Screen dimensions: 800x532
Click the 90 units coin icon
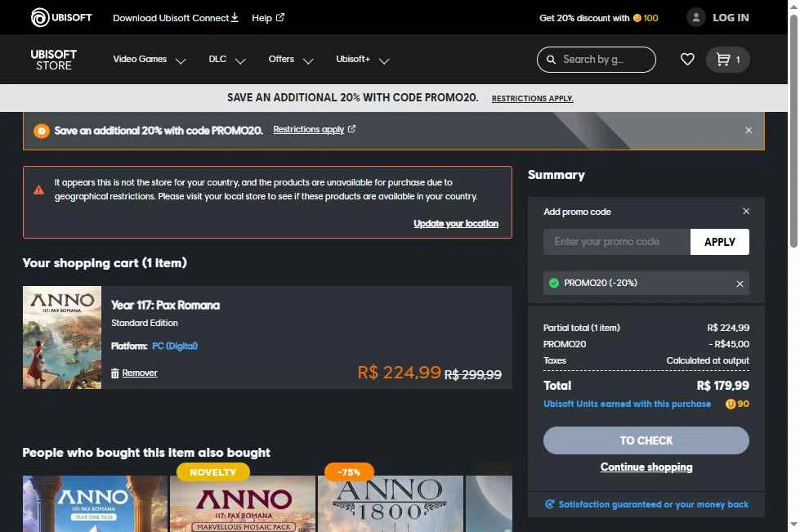coord(730,404)
